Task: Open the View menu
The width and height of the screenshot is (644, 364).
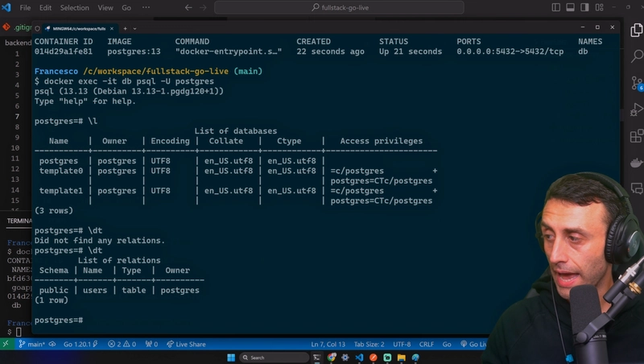Action: [105, 8]
